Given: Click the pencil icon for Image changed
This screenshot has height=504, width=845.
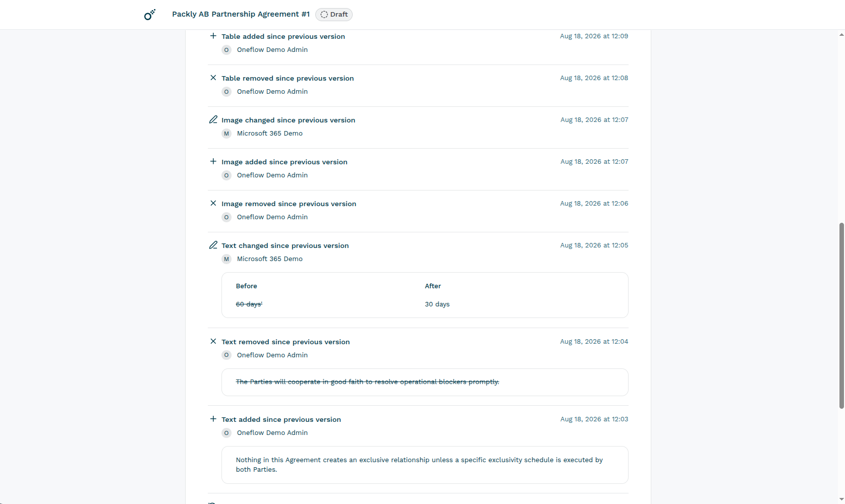Looking at the screenshot, I should pyautogui.click(x=213, y=119).
